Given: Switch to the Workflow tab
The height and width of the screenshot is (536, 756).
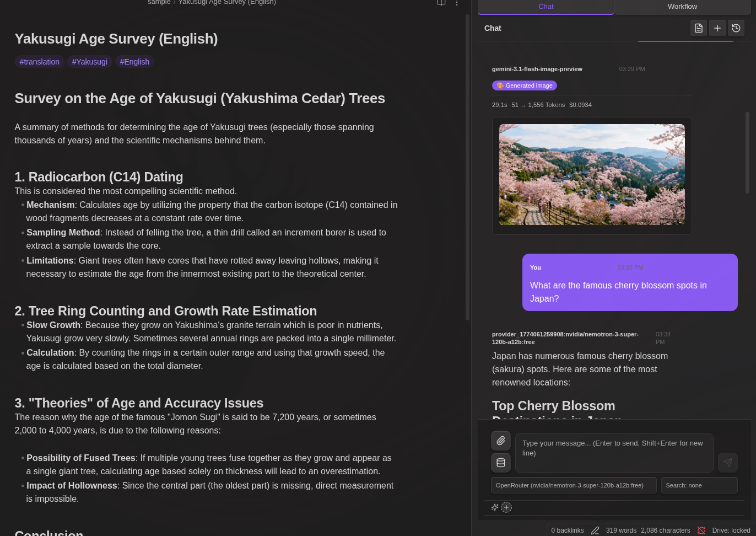Looking at the screenshot, I should tap(682, 7).
